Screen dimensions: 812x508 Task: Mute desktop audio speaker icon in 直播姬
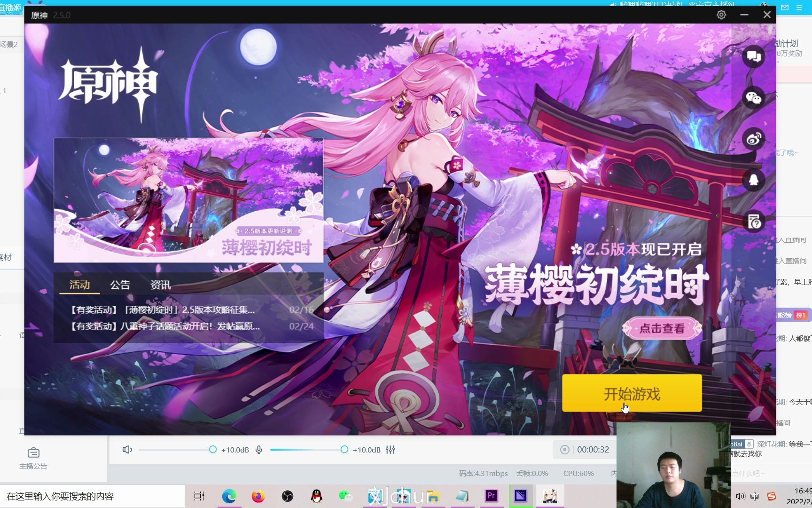(x=127, y=450)
